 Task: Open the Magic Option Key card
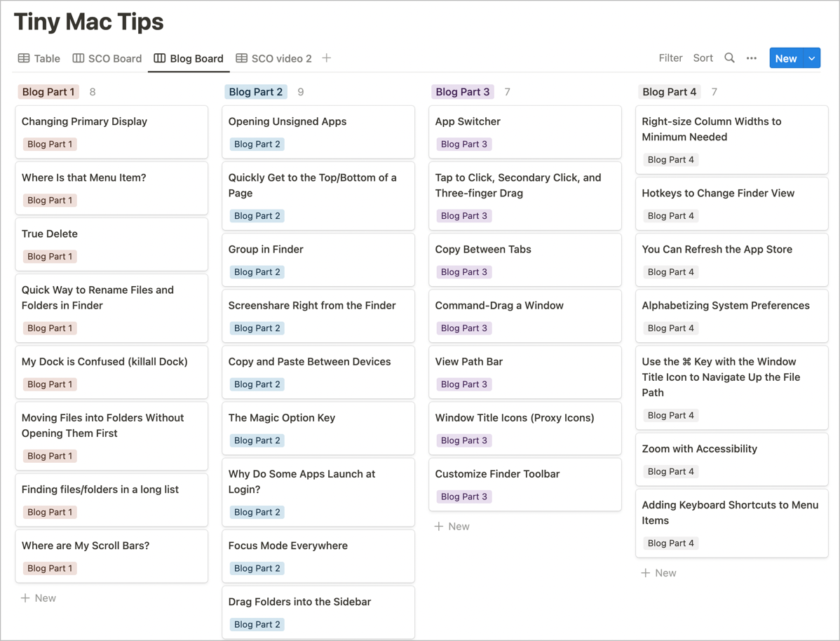pos(318,428)
